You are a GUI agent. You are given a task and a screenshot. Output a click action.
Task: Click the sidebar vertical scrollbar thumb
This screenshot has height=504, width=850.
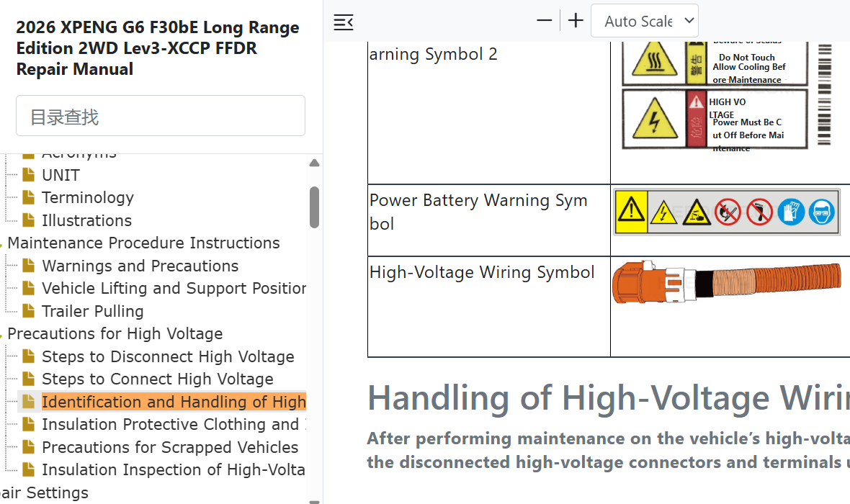tap(314, 207)
